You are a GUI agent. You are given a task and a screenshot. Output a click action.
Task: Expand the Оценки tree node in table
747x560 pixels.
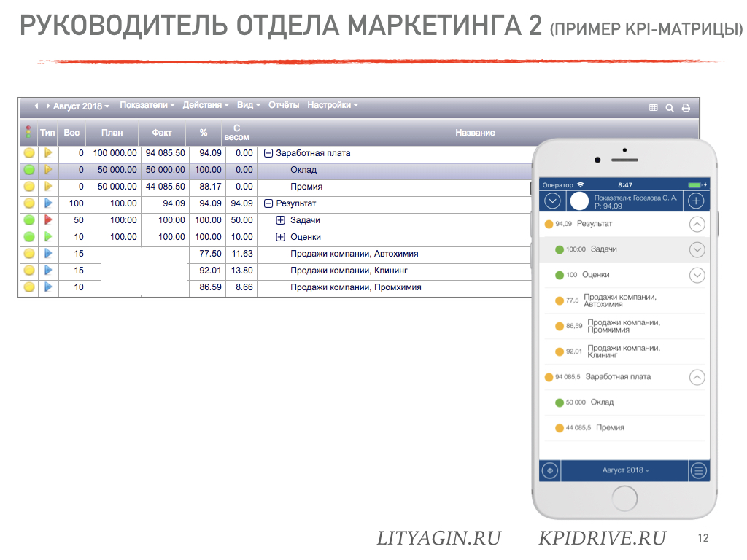[281, 237]
